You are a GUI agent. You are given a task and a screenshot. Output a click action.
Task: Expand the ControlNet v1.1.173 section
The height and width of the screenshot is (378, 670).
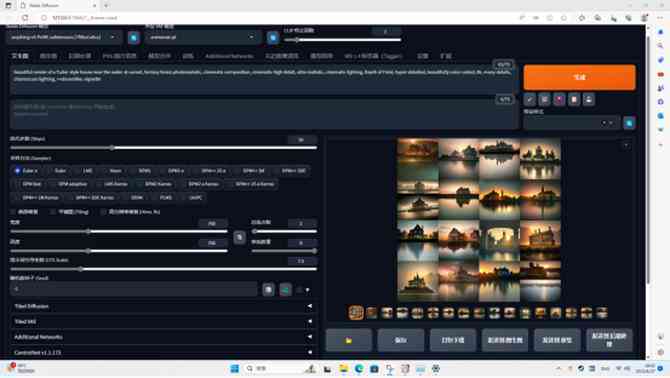[x=163, y=352]
